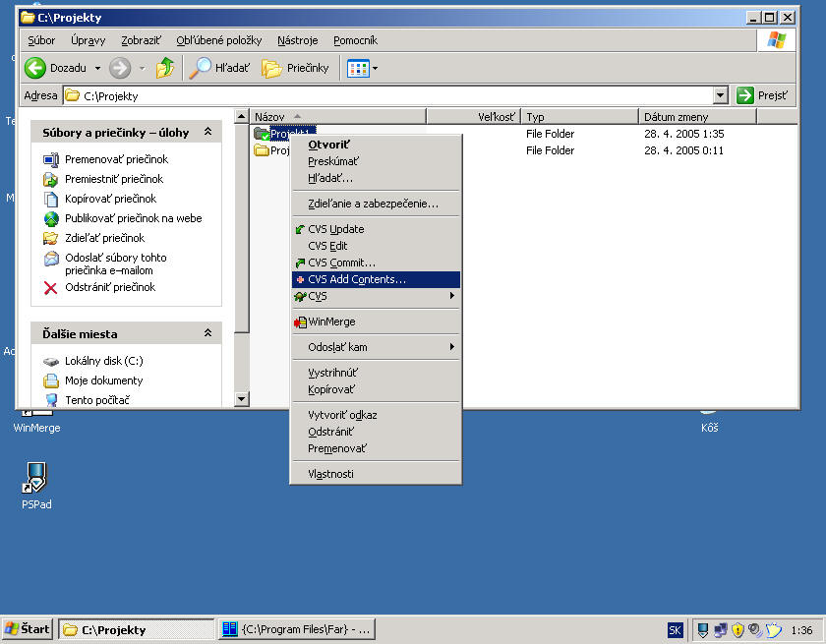Select the PSPad desktop shortcut icon
This screenshot has width=826, height=644.
point(36,478)
